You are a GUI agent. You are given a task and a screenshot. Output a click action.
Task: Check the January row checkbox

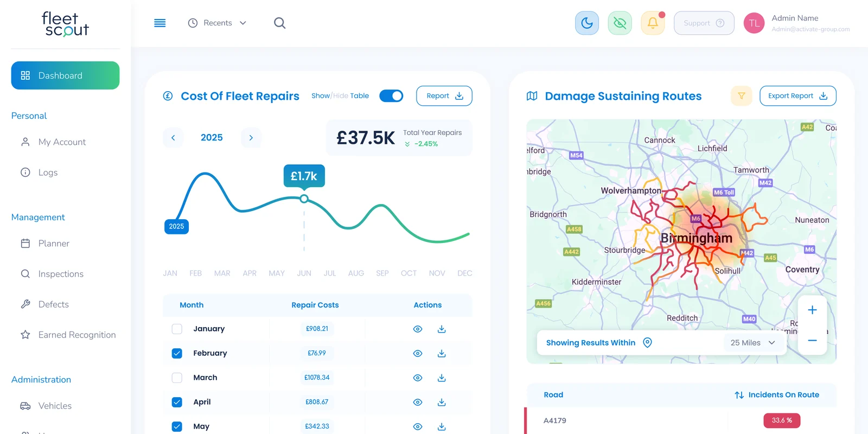click(x=177, y=329)
